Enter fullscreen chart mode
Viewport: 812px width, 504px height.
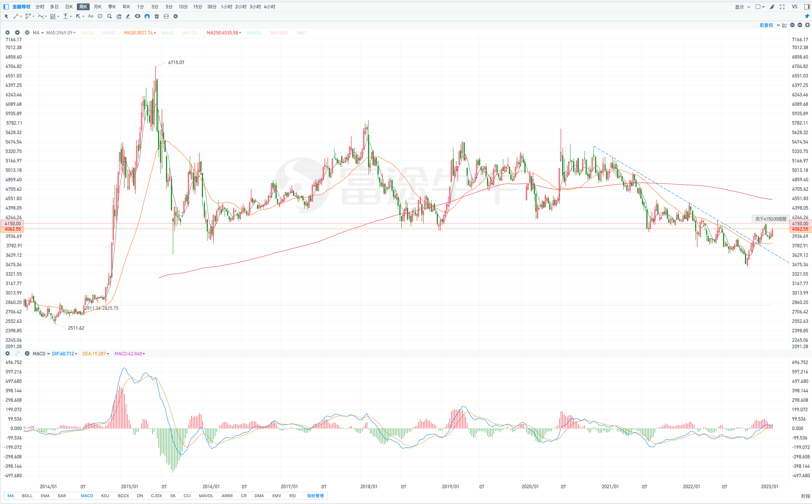pyautogui.click(x=782, y=7)
